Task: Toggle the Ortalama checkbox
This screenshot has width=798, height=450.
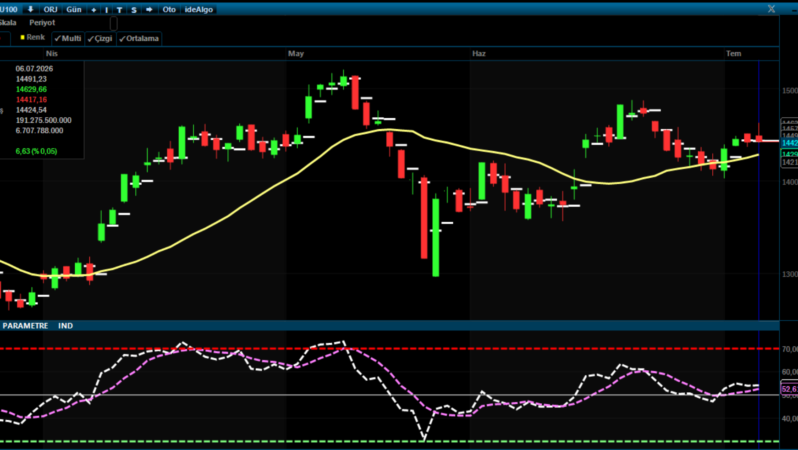Action: click(139, 38)
